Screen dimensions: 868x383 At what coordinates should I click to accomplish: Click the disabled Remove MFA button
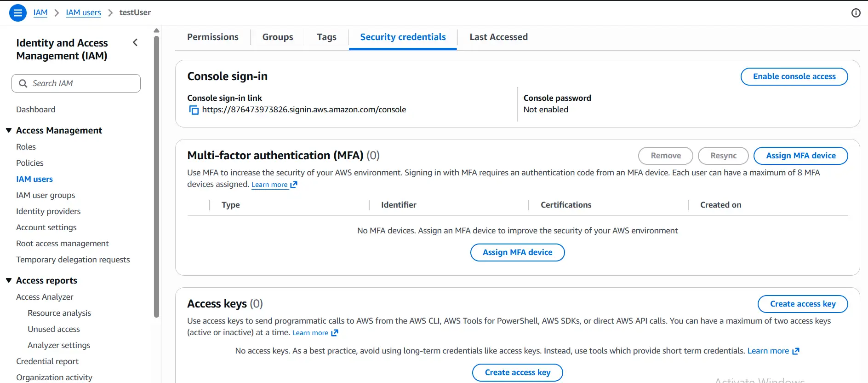pos(666,156)
